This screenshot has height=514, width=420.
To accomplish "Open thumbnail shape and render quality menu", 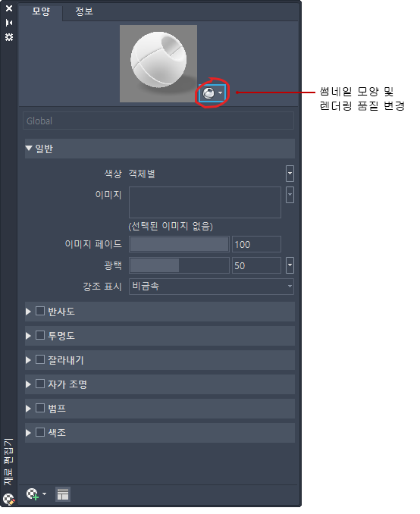I will click(212, 93).
